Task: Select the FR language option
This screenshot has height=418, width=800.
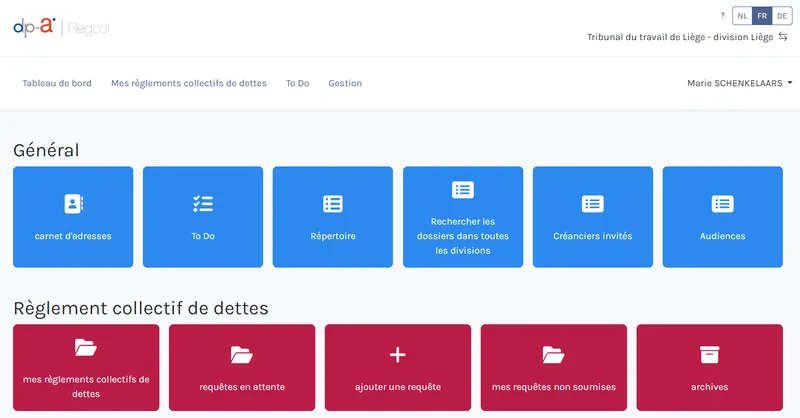Action: [x=762, y=16]
